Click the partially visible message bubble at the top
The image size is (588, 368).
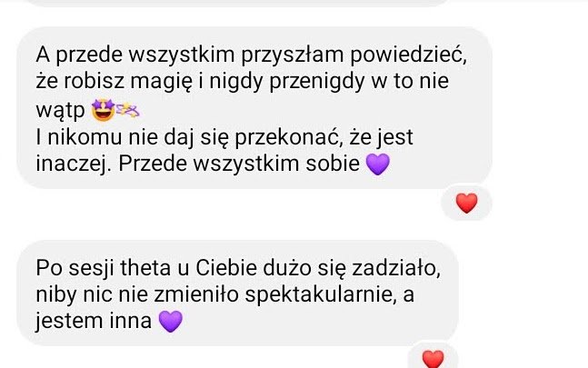238,3
